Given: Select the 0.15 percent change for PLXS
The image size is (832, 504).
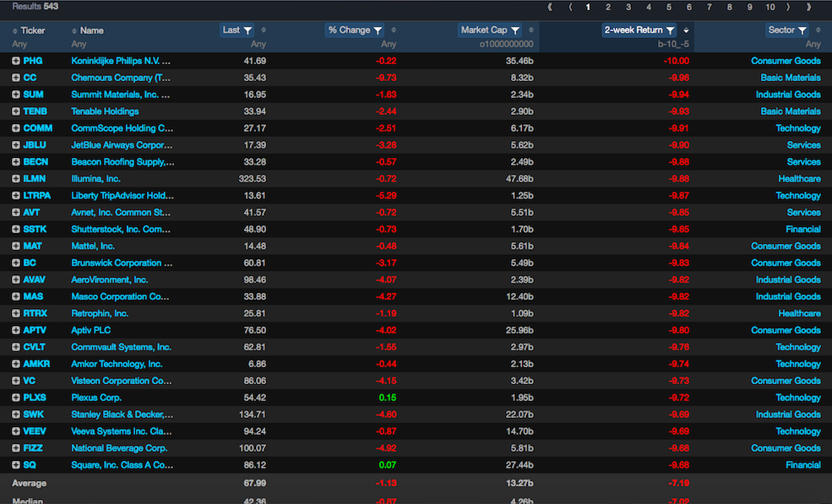Looking at the screenshot, I should tap(388, 398).
